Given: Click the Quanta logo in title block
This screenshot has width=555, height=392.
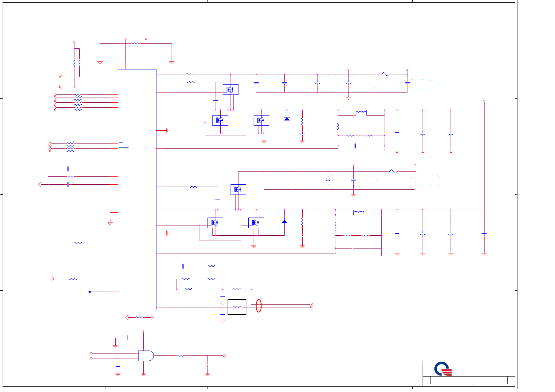Looking at the screenshot, I should (x=443, y=369).
